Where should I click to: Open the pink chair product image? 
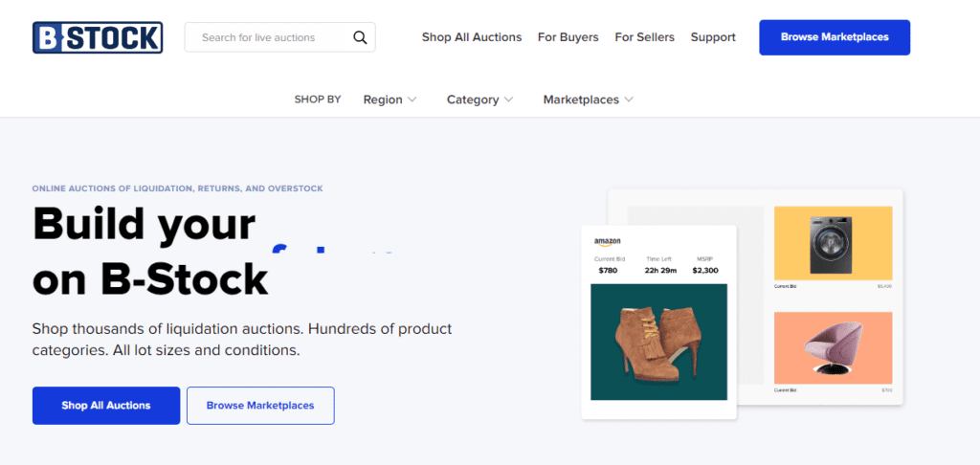click(x=834, y=348)
